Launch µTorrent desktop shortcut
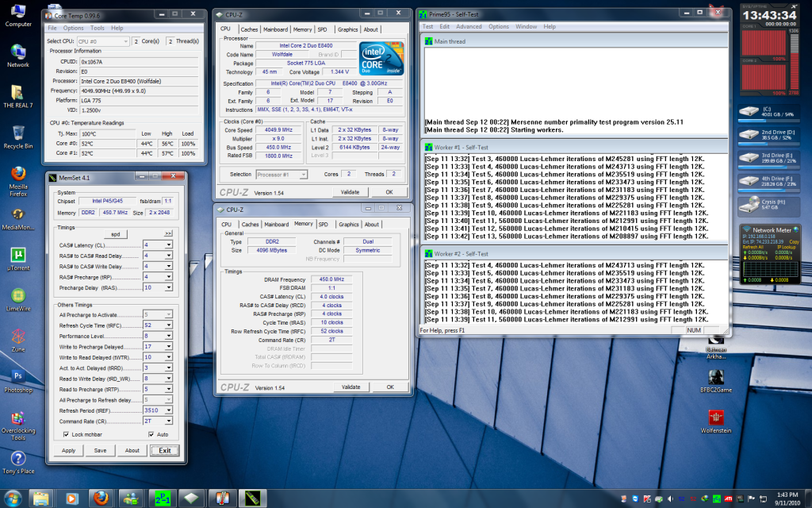Viewport: 812px width, 508px height. coord(18,260)
